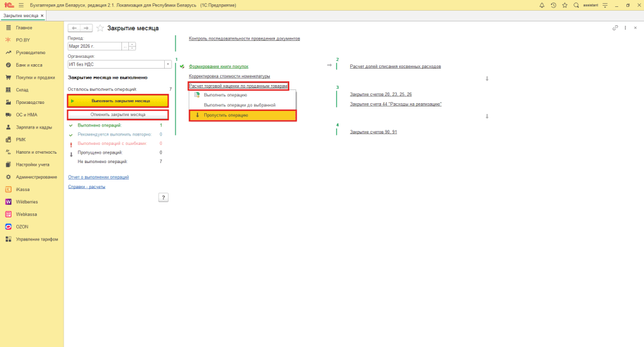Viewport: 644px width, 347px height.
Task: Open the history clock icon
Action: (x=553, y=5)
